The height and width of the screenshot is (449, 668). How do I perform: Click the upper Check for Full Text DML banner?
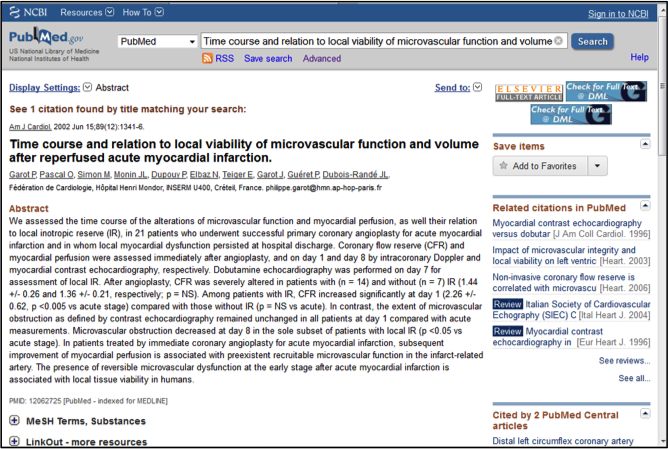(x=606, y=91)
